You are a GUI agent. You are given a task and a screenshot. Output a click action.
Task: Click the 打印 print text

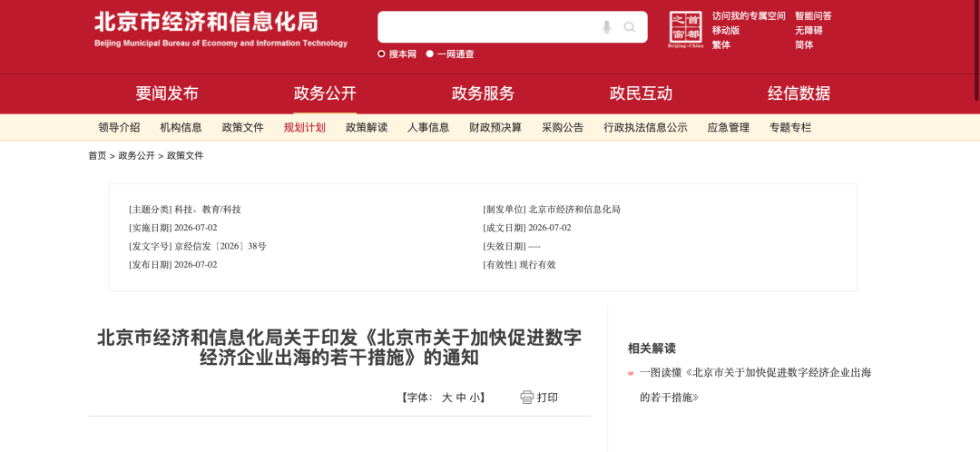(547, 398)
